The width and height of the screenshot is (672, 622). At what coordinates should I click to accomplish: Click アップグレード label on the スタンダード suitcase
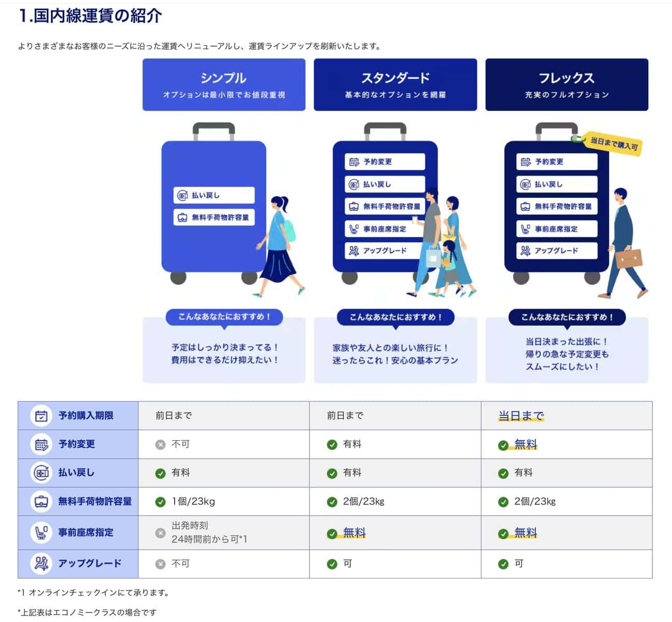click(385, 251)
